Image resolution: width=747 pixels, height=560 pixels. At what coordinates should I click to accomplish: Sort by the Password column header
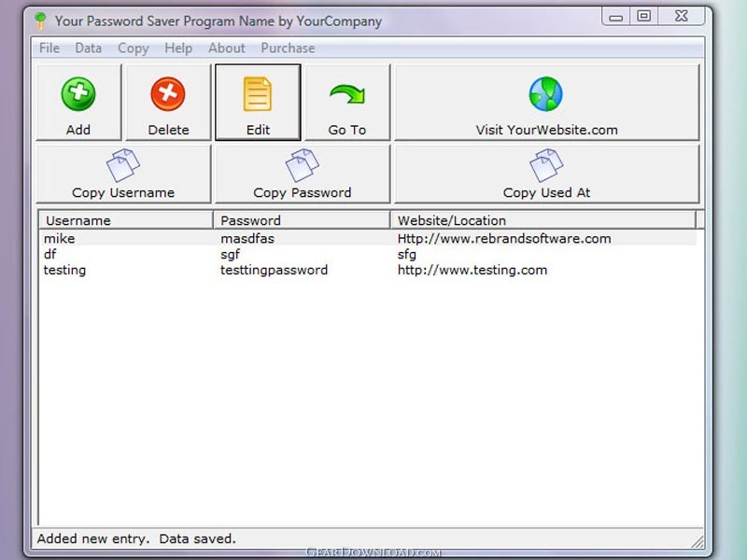(x=302, y=220)
